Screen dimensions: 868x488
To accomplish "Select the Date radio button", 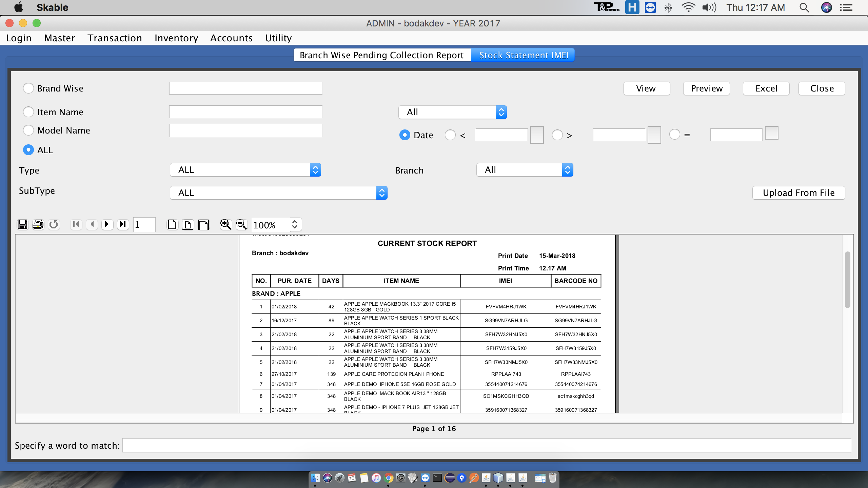I will coord(405,135).
